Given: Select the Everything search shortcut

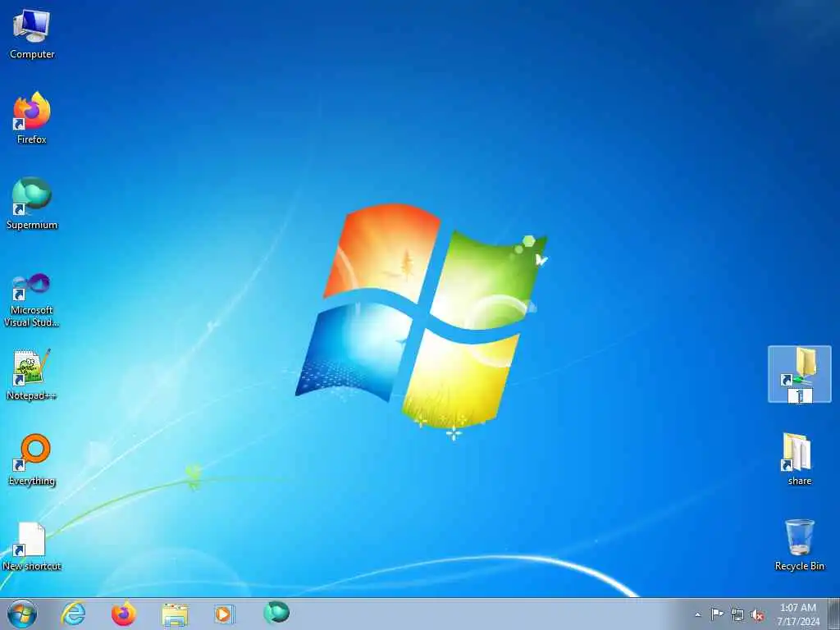Looking at the screenshot, I should (x=32, y=459).
